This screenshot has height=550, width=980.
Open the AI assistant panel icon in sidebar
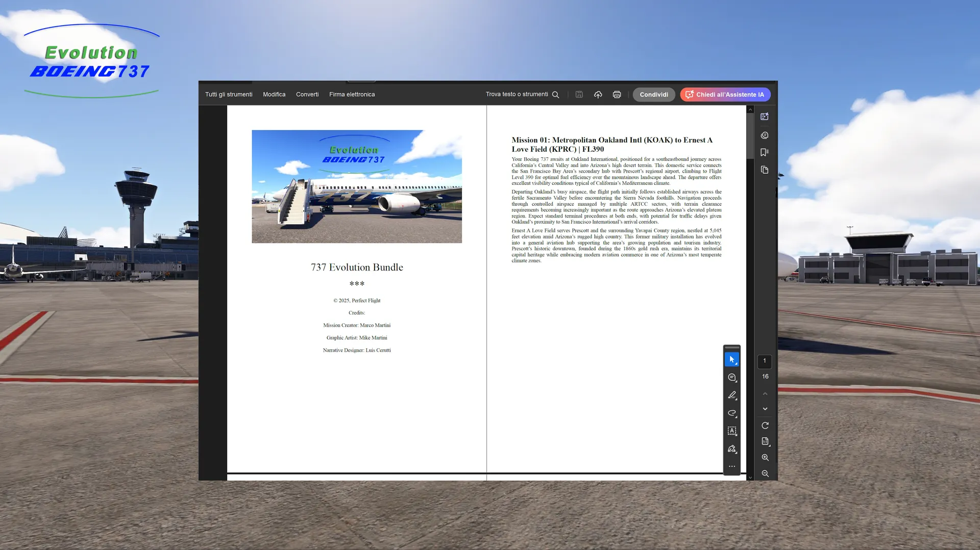click(765, 116)
